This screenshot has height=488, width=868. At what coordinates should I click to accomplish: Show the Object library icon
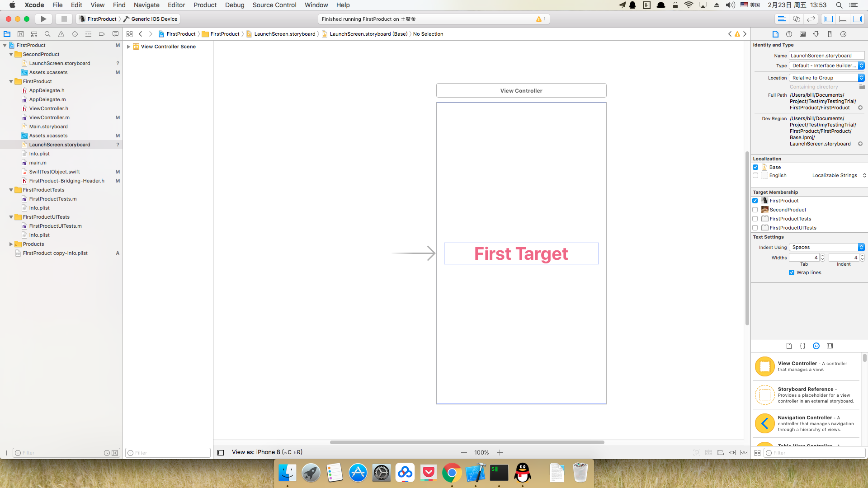click(x=816, y=346)
